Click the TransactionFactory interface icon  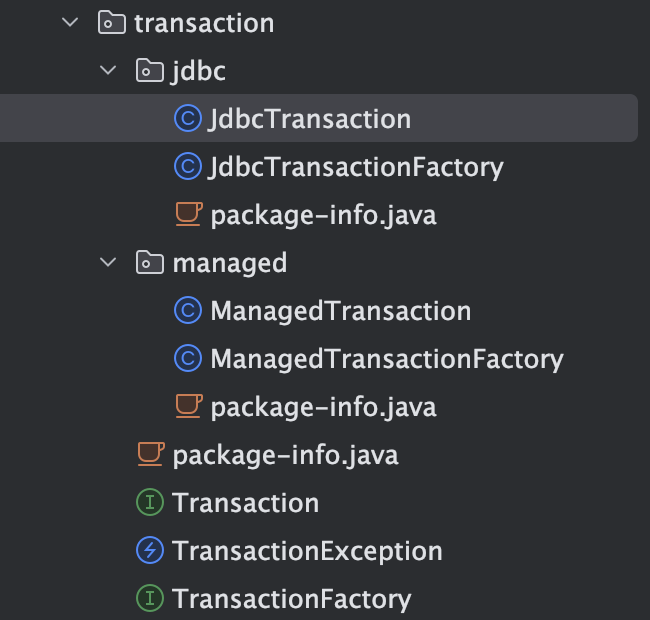[x=150, y=598]
